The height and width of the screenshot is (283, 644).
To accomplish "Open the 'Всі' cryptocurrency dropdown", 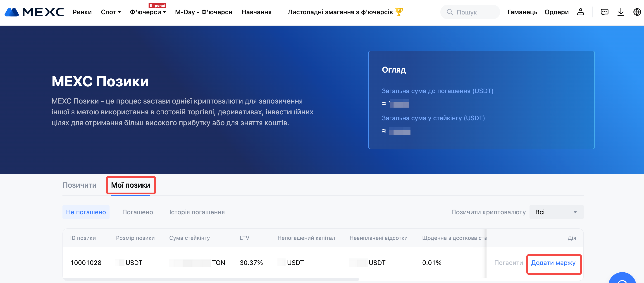I will [556, 212].
